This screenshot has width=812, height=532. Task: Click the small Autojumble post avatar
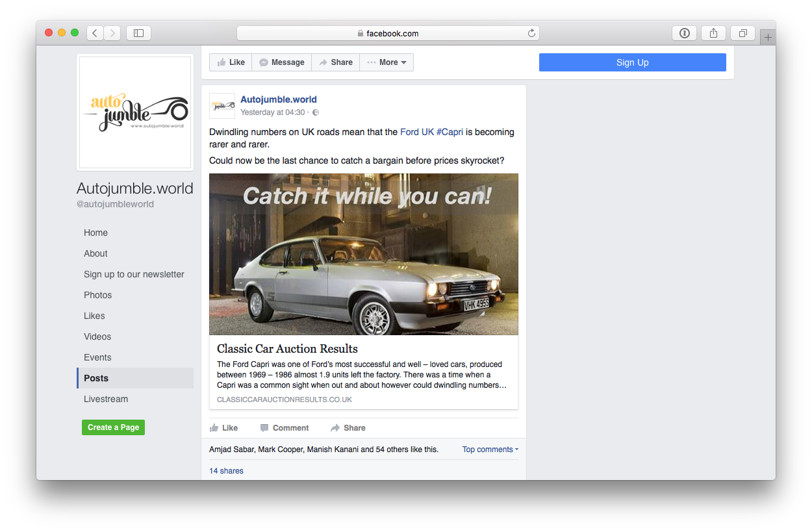point(222,106)
